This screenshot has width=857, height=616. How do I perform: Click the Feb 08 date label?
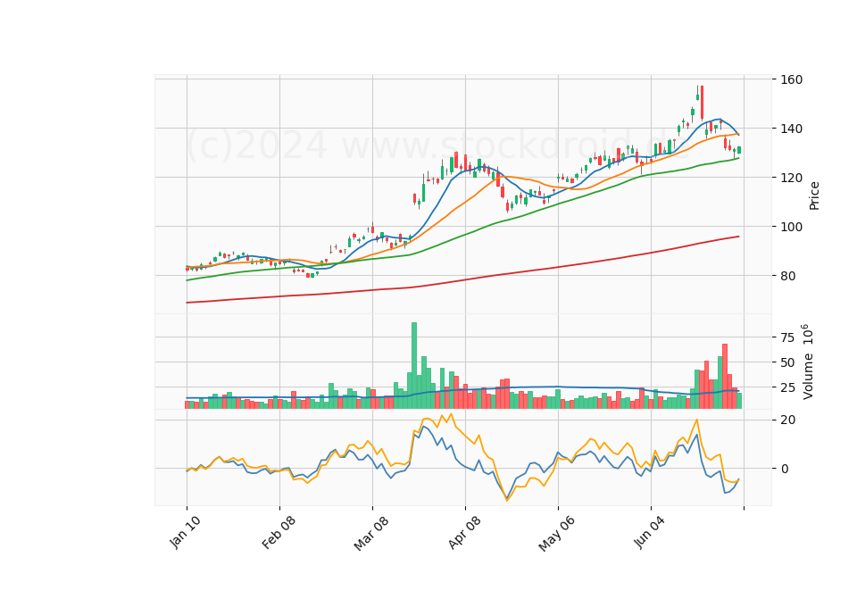pos(279,532)
